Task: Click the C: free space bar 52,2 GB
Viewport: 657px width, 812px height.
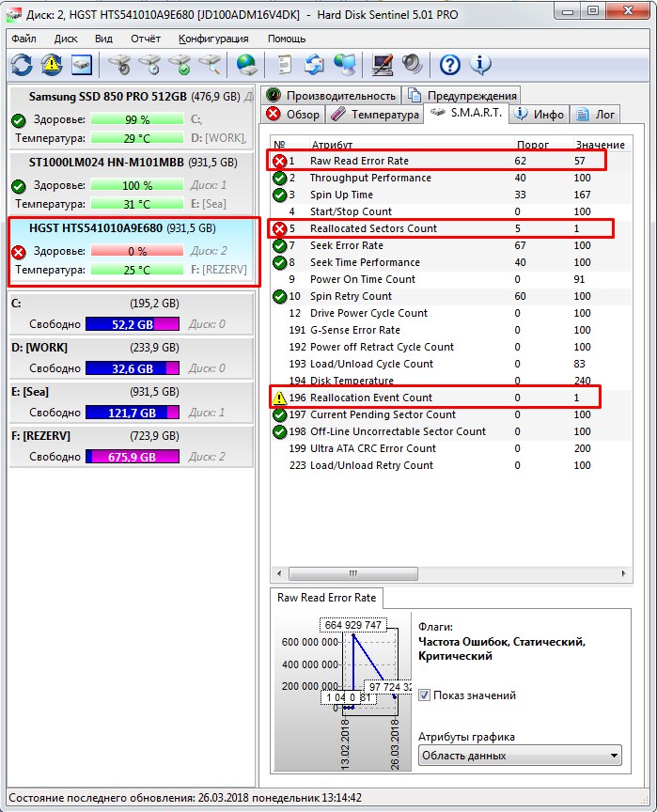Action: coord(133,324)
